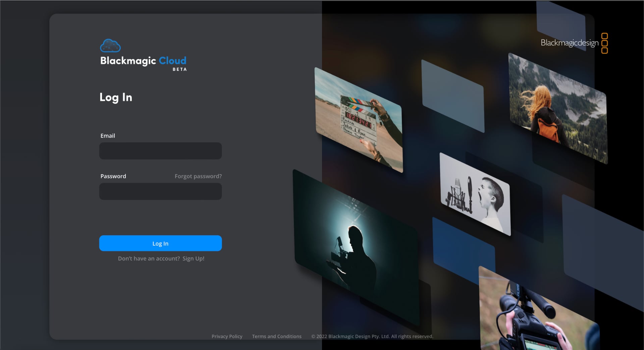Viewport: 644px width, 350px height.
Task: Select the silhouetted cameraman photo
Action: 356,247
